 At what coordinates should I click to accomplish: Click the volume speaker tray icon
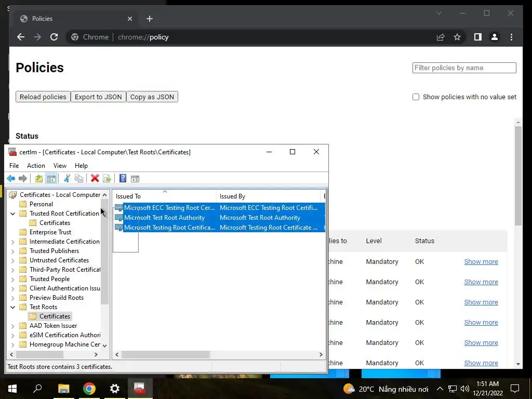[x=465, y=389]
